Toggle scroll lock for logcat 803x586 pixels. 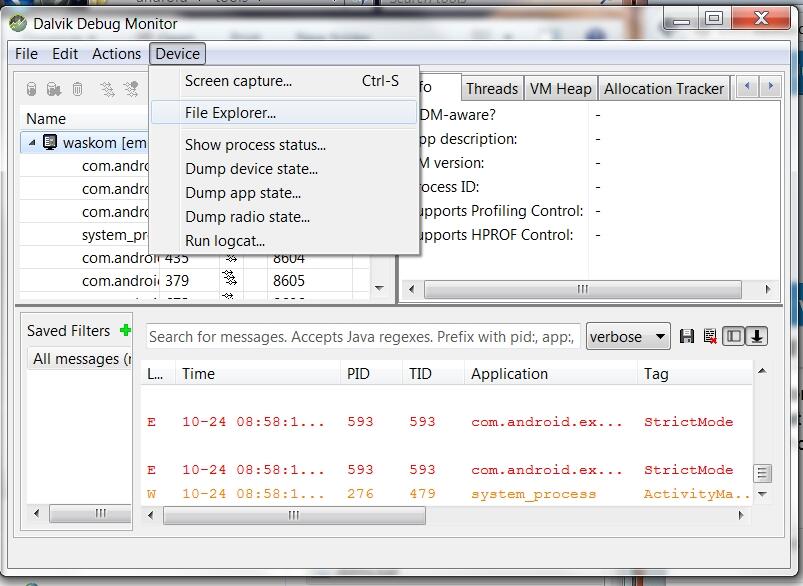pyautogui.click(x=757, y=337)
